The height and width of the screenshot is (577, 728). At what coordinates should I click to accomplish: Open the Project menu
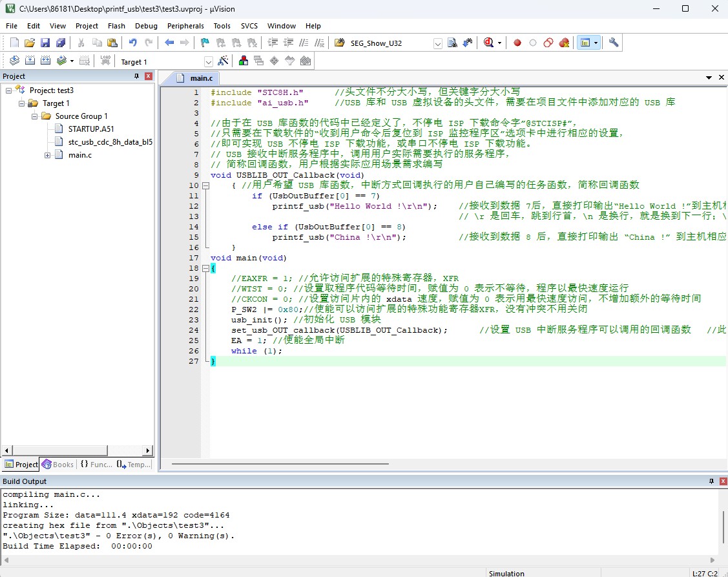[x=87, y=26]
